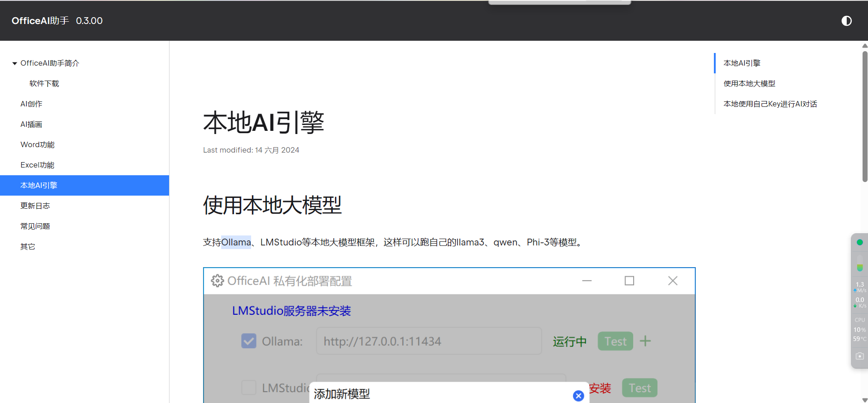Click the 0.0 K/s download speed reading
The image size is (868, 403).
[860, 302]
